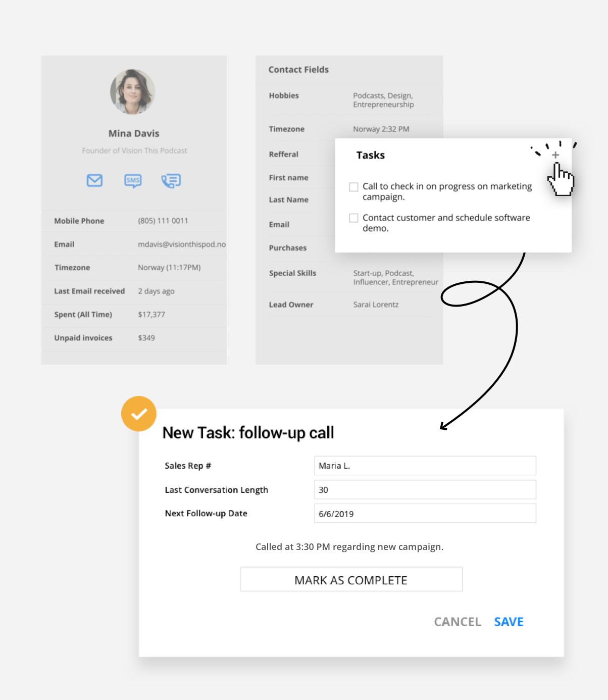Click the Special Skills field entry
Viewport: 608px width, 700px height.
click(x=394, y=277)
